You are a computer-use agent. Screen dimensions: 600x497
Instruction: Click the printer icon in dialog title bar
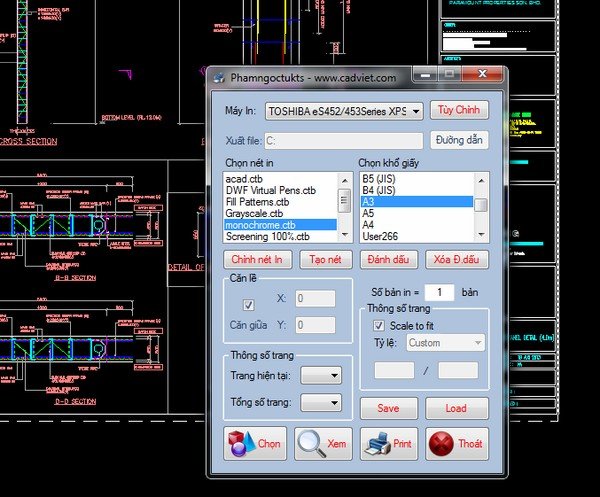(219, 78)
